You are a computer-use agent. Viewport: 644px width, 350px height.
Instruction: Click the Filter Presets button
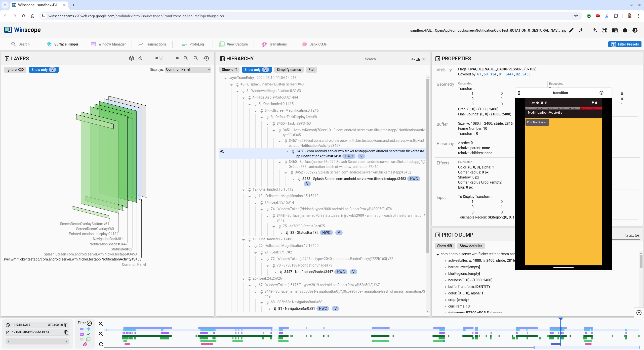pos(625,44)
